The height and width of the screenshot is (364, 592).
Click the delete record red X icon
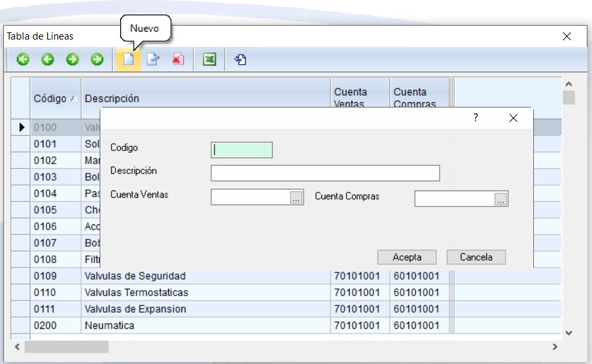[178, 60]
